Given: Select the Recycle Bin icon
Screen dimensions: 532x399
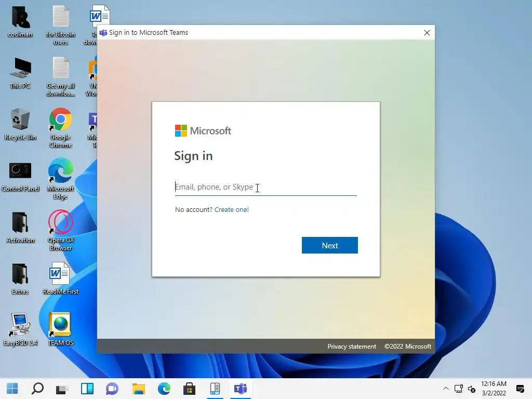Looking at the screenshot, I should click(x=20, y=125).
